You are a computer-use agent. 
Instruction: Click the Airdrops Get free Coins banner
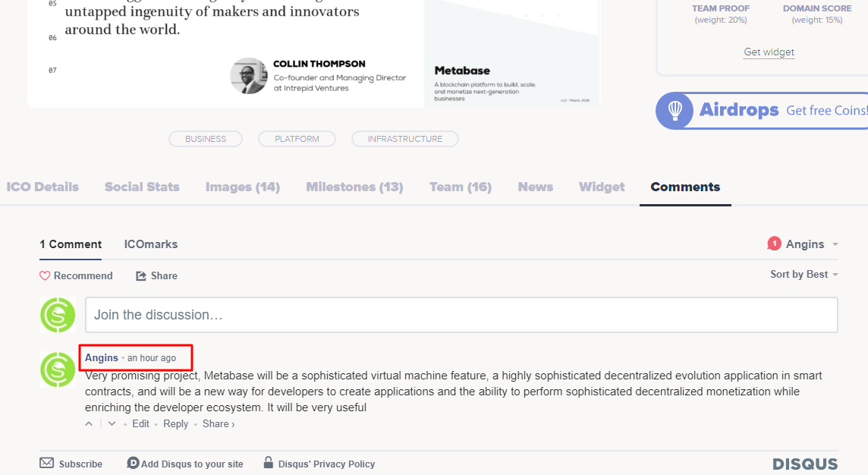762,111
